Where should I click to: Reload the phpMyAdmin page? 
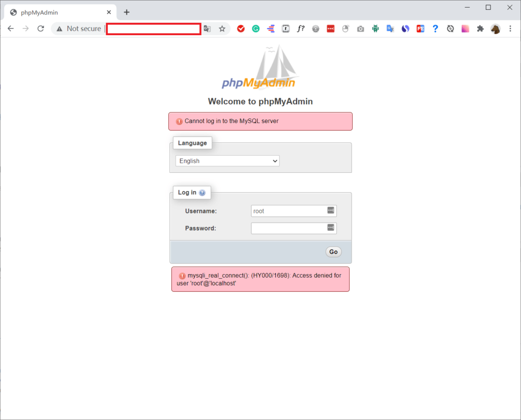tap(41, 28)
